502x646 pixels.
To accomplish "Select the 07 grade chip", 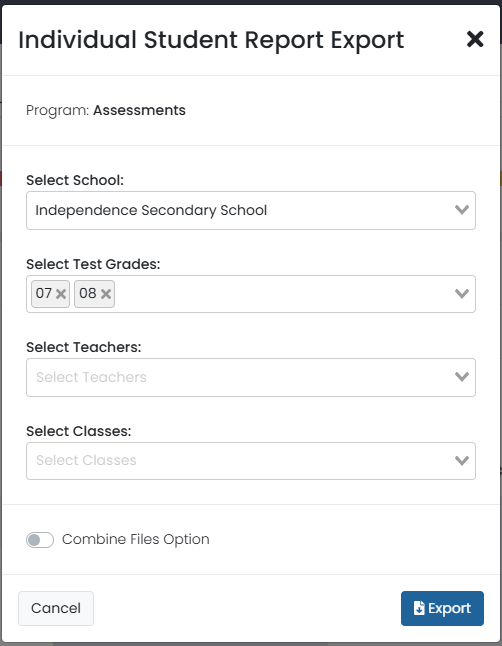I will (43, 293).
